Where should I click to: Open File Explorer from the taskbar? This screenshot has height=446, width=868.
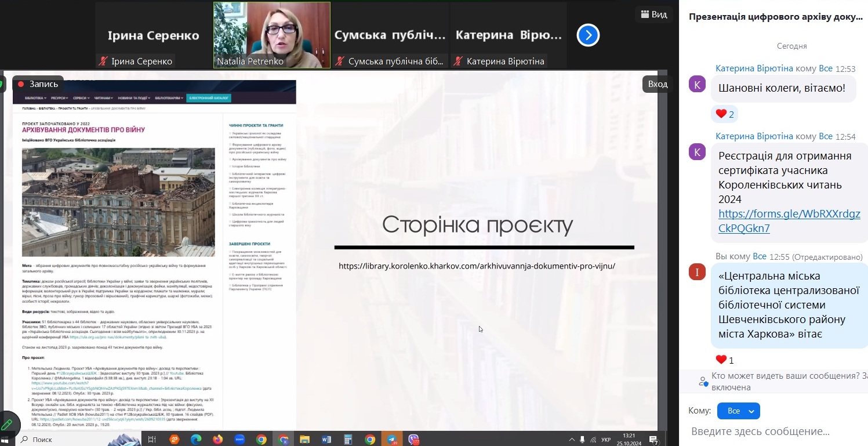click(x=305, y=440)
